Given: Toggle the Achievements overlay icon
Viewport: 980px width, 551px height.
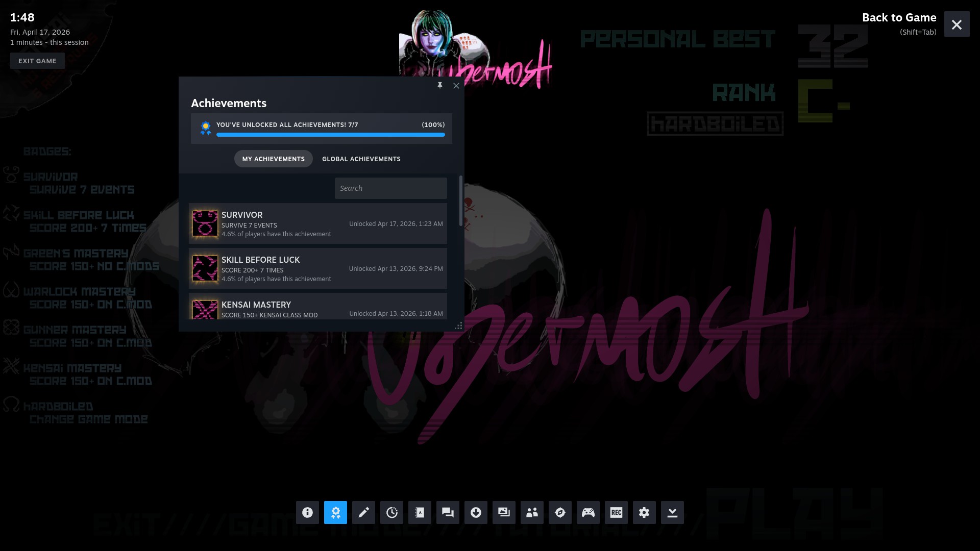Looking at the screenshot, I should coord(335,512).
